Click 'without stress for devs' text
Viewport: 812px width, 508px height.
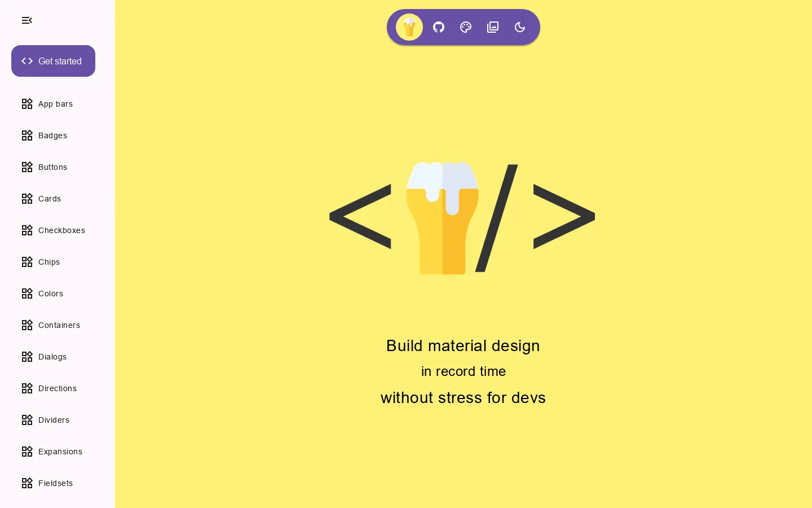[x=463, y=397]
